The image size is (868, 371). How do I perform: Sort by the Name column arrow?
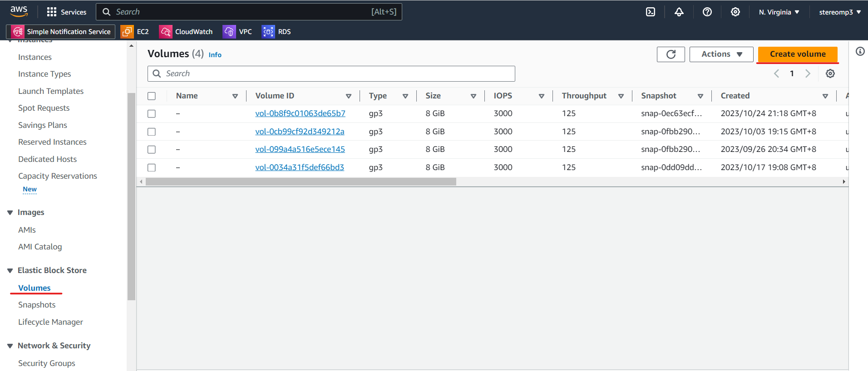click(x=235, y=96)
